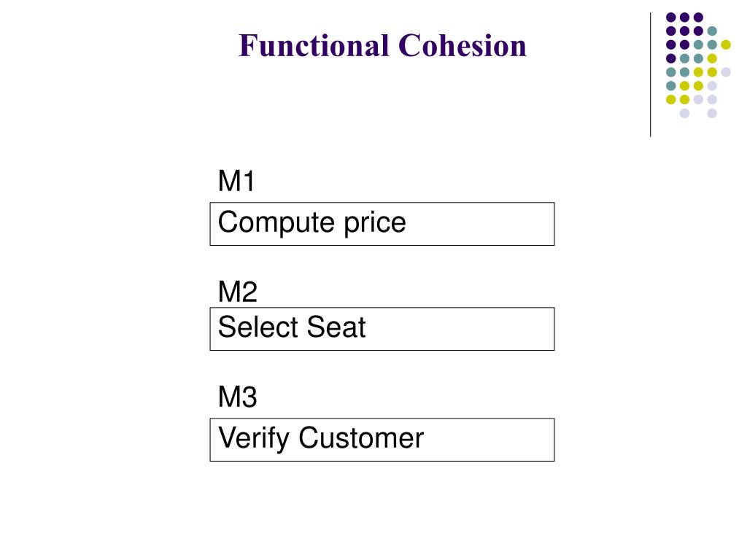Click the single teal dot in the second dot row

(712, 31)
